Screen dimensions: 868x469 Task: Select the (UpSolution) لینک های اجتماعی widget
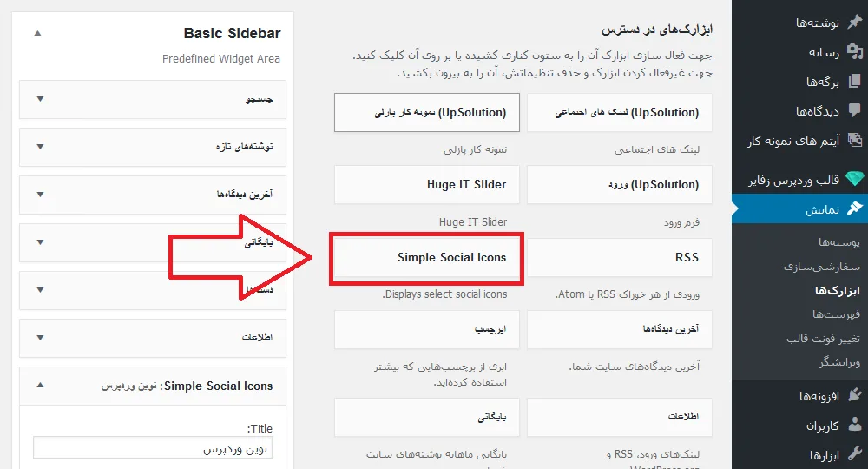[620, 112]
